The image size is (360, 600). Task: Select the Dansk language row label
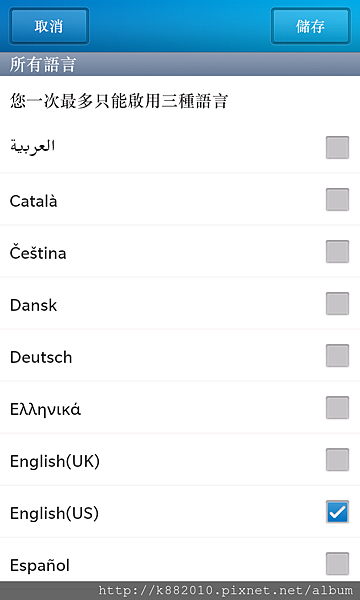click(33, 305)
